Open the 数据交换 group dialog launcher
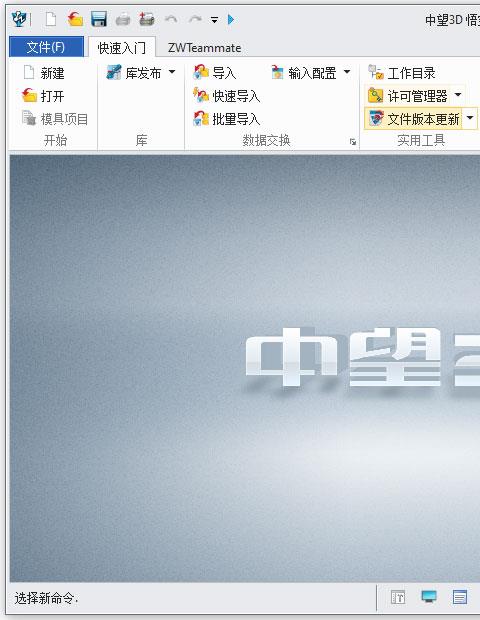This screenshot has height=620, width=480. (353, 142)
